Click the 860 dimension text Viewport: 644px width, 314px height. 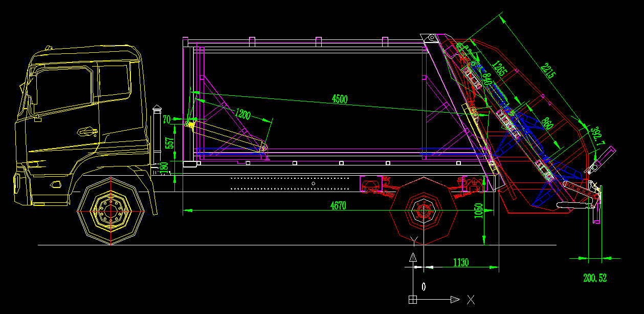[x=546, y=124]
